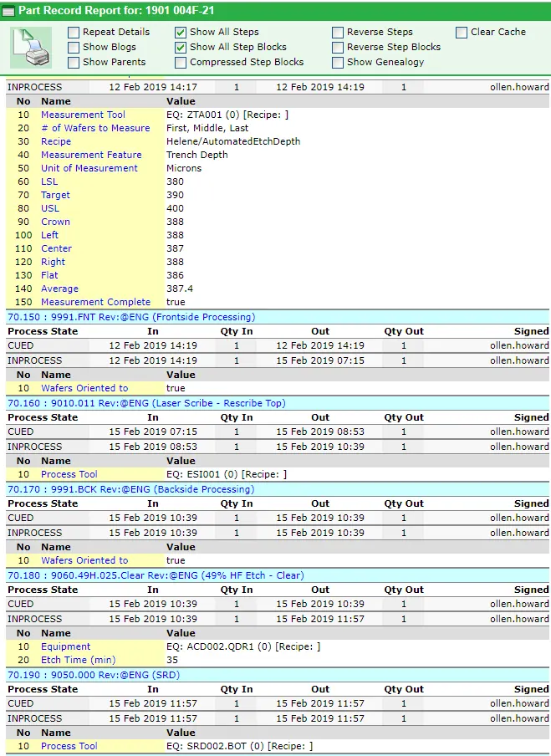Click the 15 Feb 2019 07:15 Out time
Image resolution: width=551 pixels, height=756 pixels.
point(320,360)
